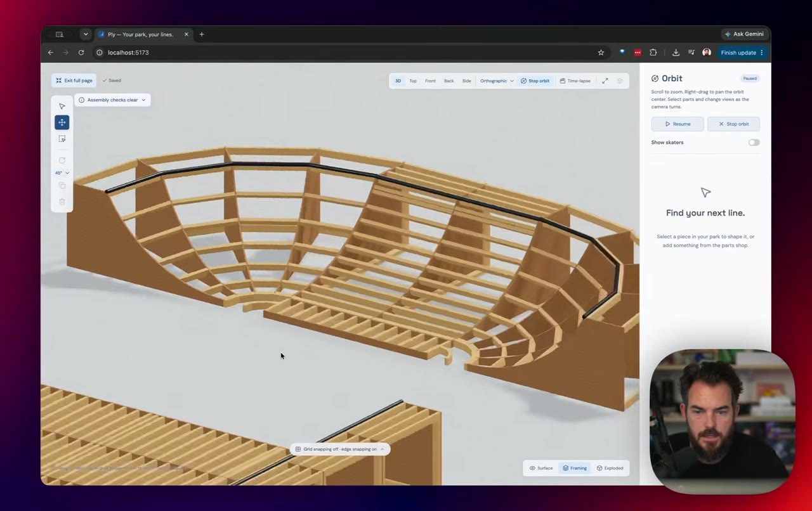Choose the marquee box-select tool

pyautogui.click(x=62, y=139)
